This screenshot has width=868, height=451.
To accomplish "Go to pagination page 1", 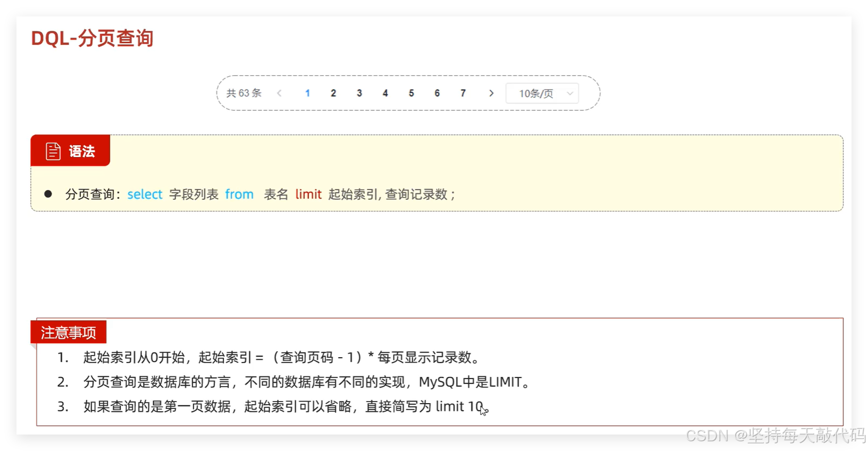I will [x=308, y=93].
